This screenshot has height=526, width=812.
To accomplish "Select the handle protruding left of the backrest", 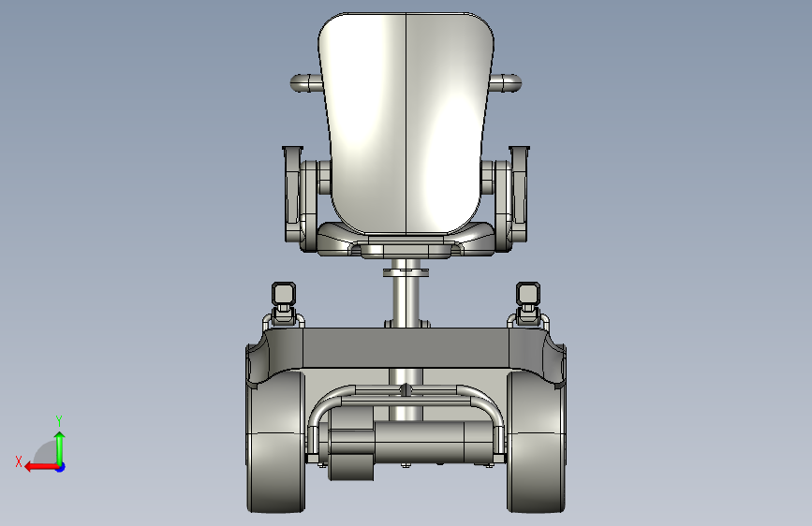I will (x=306, y=83).
